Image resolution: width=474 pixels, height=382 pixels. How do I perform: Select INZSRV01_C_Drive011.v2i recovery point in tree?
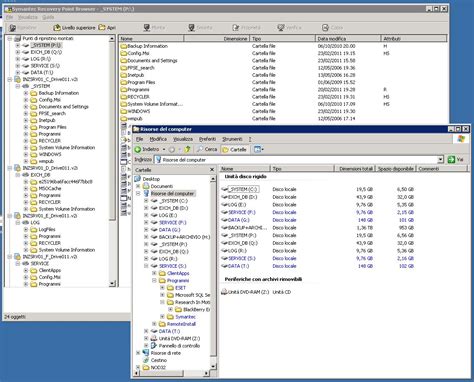click(x=50, y=79)
